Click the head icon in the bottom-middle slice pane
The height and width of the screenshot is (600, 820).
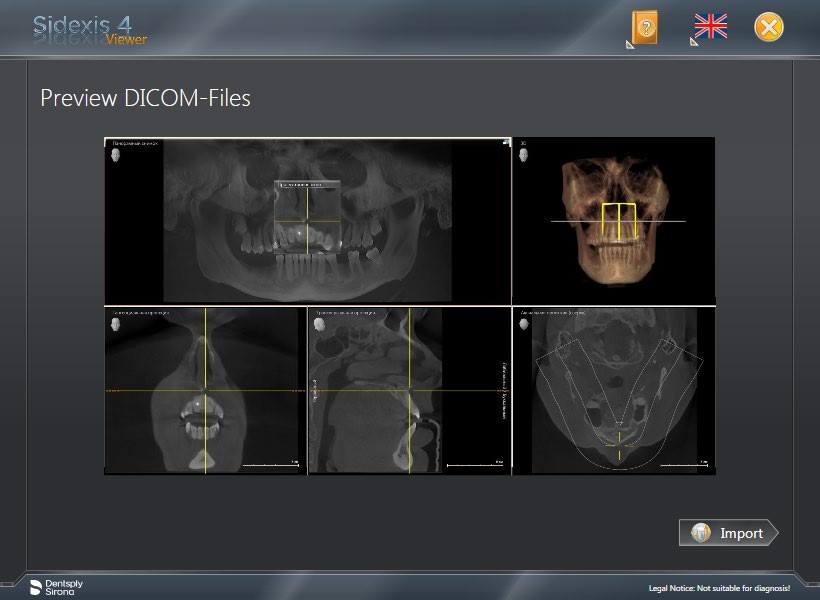(320, 325)
